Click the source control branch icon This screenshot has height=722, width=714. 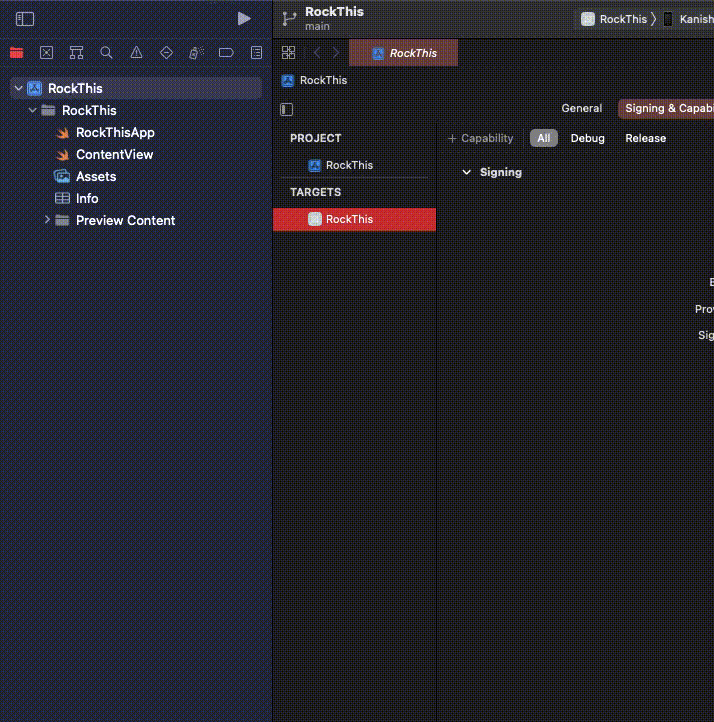click(289, 19)
